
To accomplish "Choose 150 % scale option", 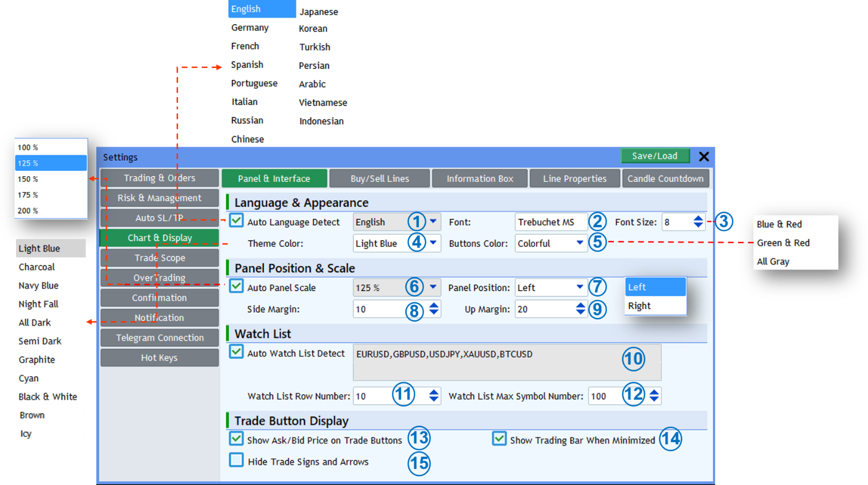I will [x=51, y=179].
